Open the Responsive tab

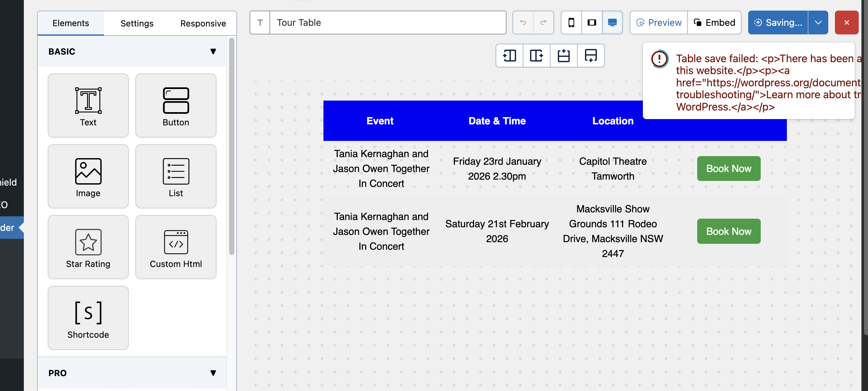[x=203, y=23]
